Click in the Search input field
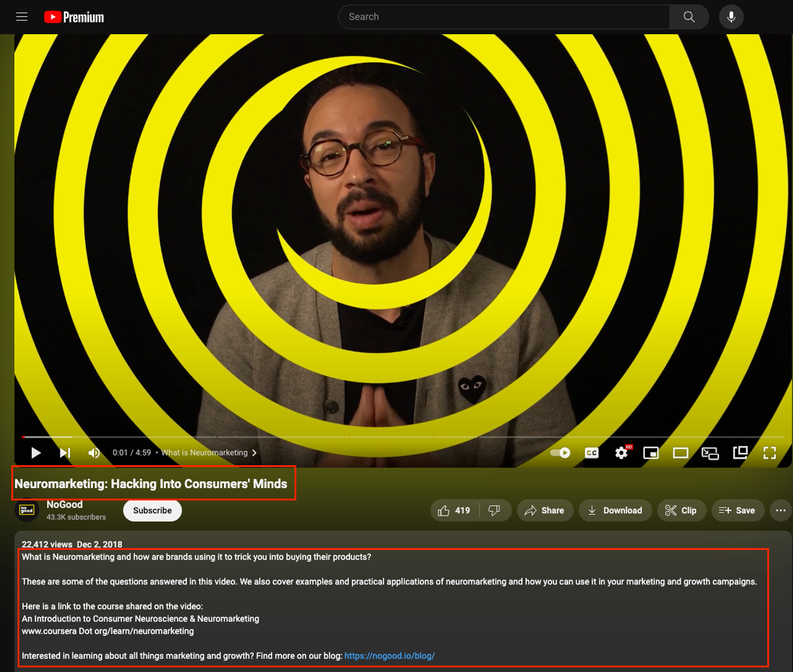This screenshot has width=793, height=672. point(504,17)
